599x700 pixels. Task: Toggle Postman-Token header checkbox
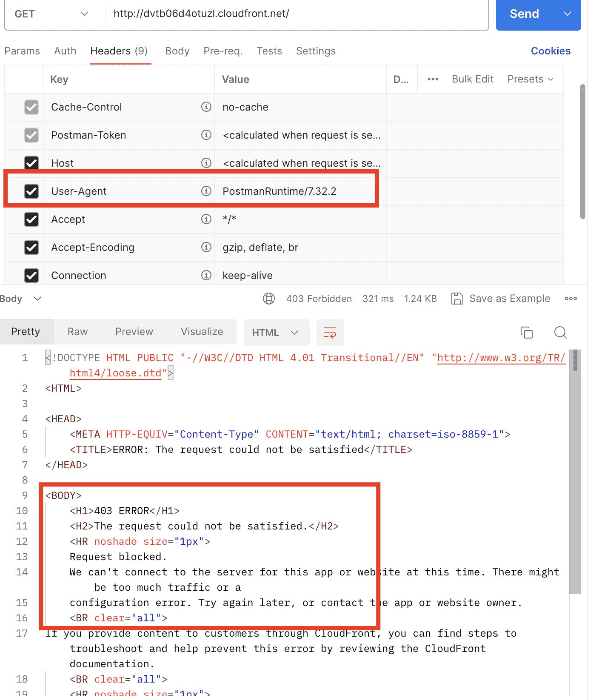coord(31,135)
